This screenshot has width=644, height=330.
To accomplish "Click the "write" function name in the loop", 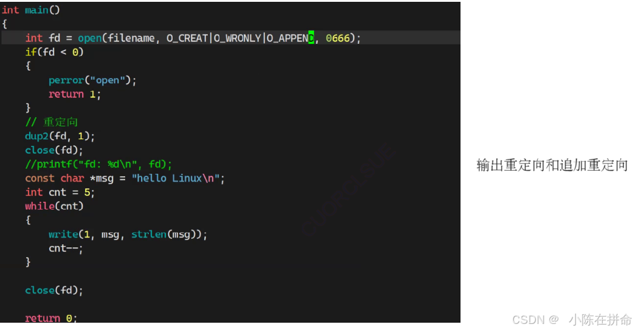I will point(63,234).
